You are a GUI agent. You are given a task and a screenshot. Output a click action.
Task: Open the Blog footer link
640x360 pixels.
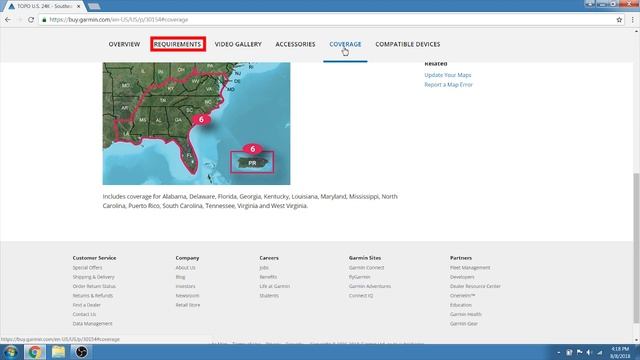[180, 277]
